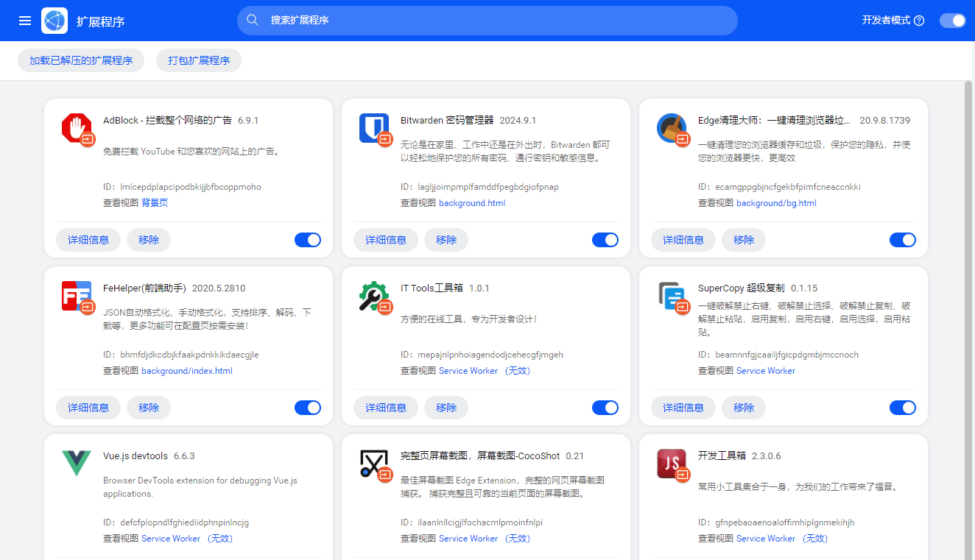Click the FeHelper FE icon
This screenshot has width=975, height=560.
coord(76,296)
